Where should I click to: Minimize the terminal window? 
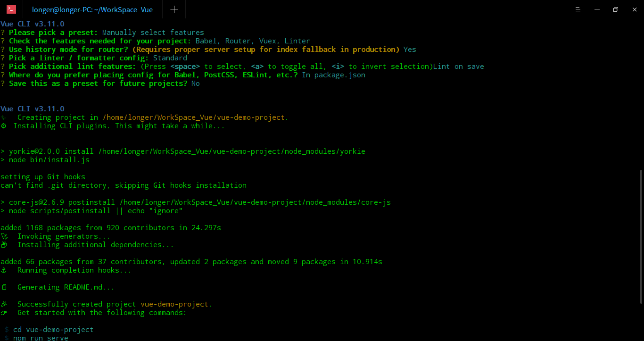(597, 9)
